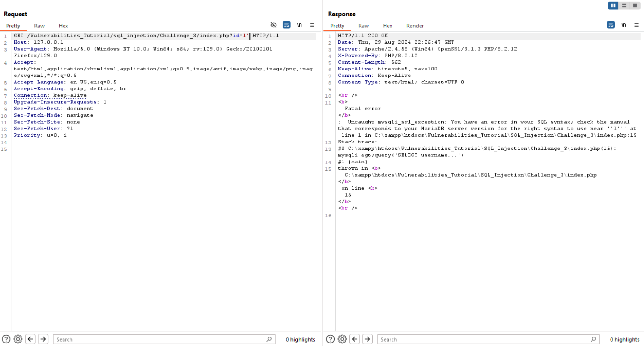Toggle the pretty print icon on Response panel
Screen dimensions: 644x346
(611, 25)
